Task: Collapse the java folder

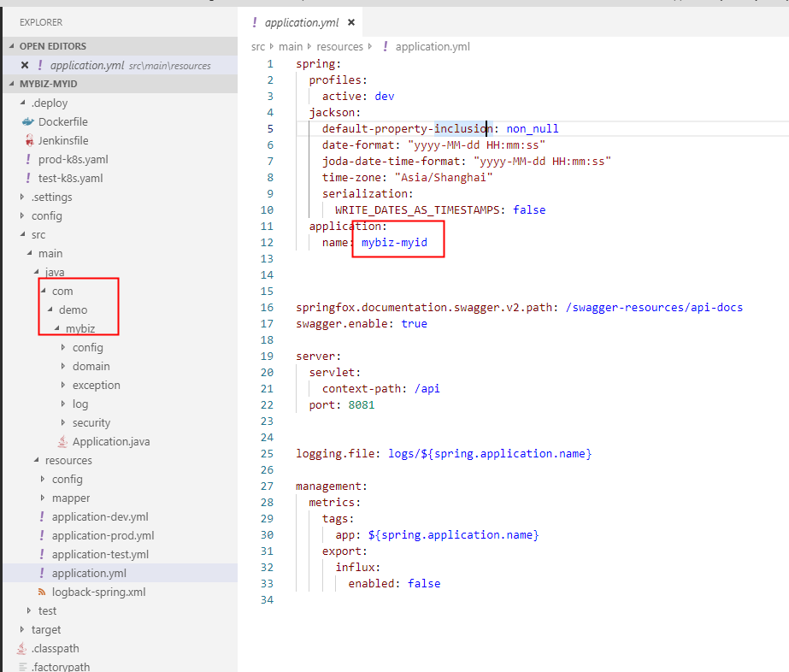Action: tap(36, 272)
